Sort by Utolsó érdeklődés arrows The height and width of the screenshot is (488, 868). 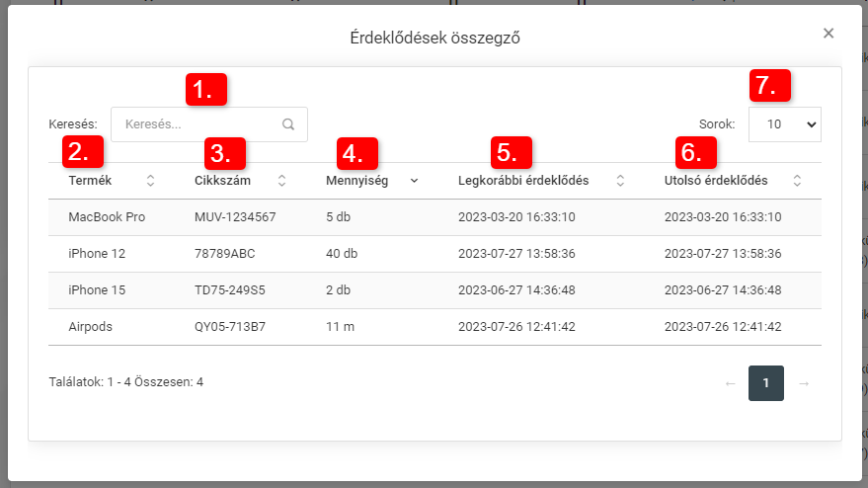pyautogui.click(x=797, y=181)
